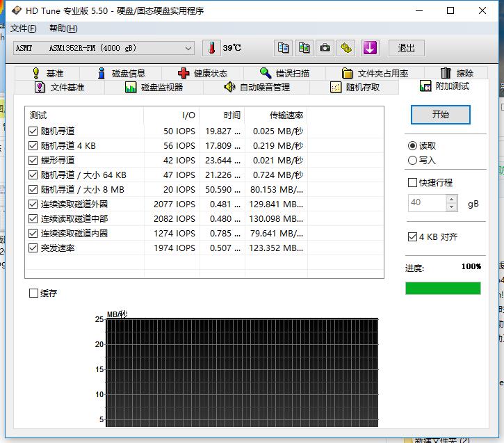Minimize the HD Tune window
The width and height of the screenshot is (504, 443).
coord(419,10)
